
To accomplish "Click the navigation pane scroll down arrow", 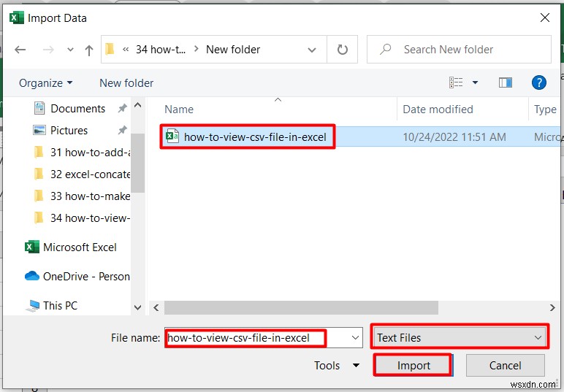I will 138,307.
